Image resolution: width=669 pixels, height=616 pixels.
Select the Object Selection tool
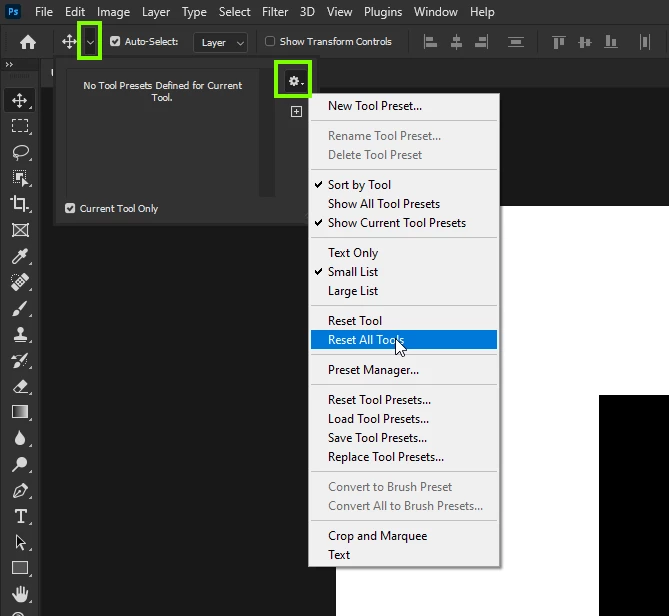[x=20, y=178]
